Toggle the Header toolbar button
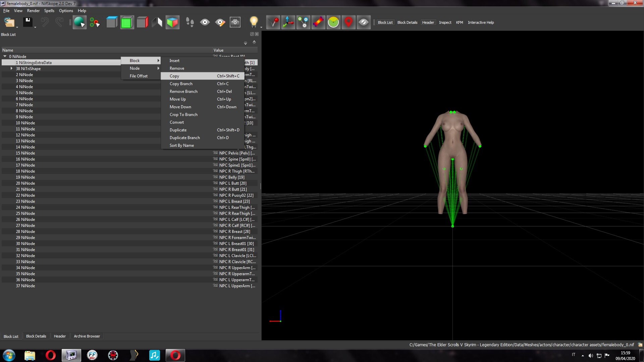This screenshot has width=644, height=362. point(428,22)
